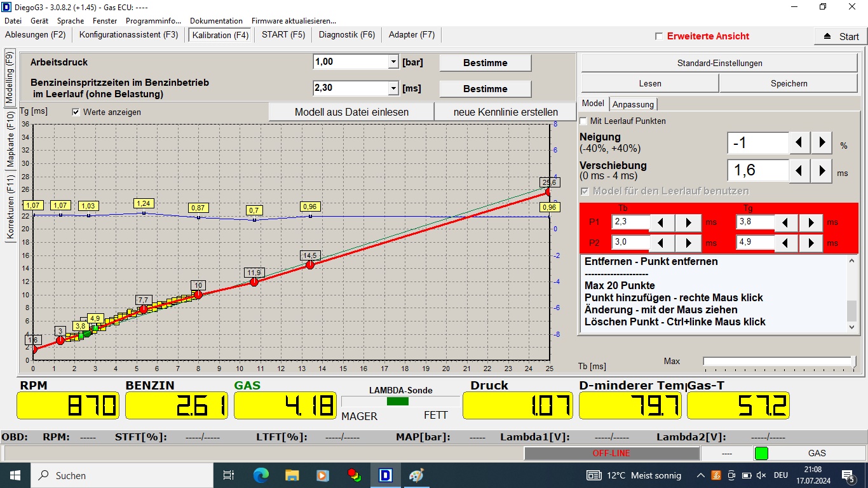
Task: Open the notification center icon
Action: [848, 475]
